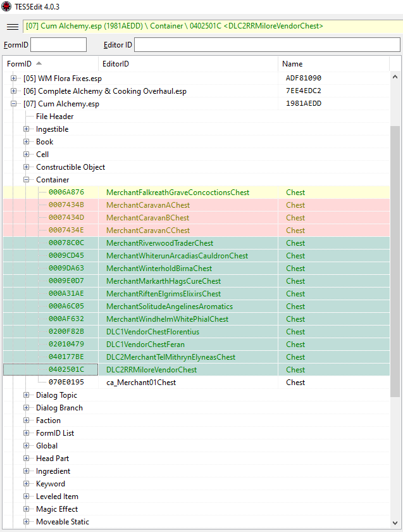Click the vertical scrollbar thumb
The image size is (403, 532).
click(395, 261)
